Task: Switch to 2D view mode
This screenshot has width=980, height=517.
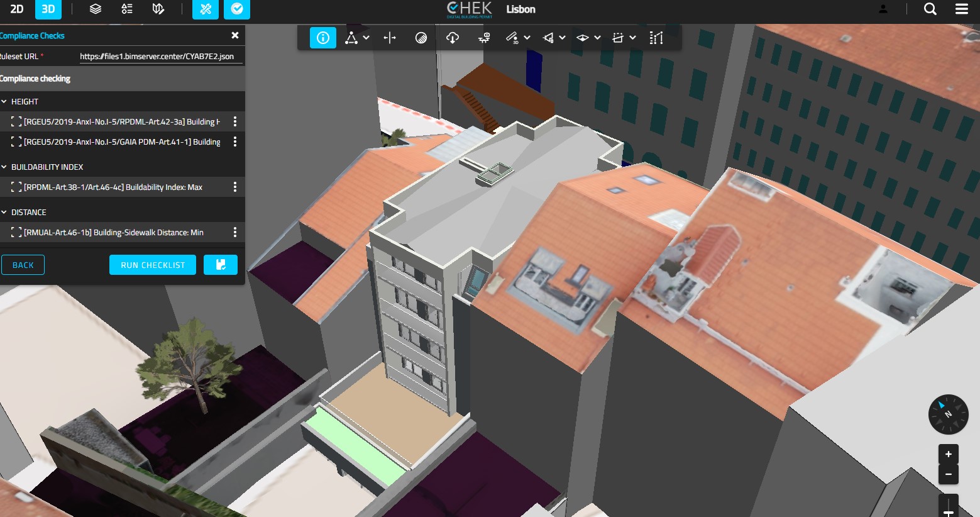Action: (17, 9)
